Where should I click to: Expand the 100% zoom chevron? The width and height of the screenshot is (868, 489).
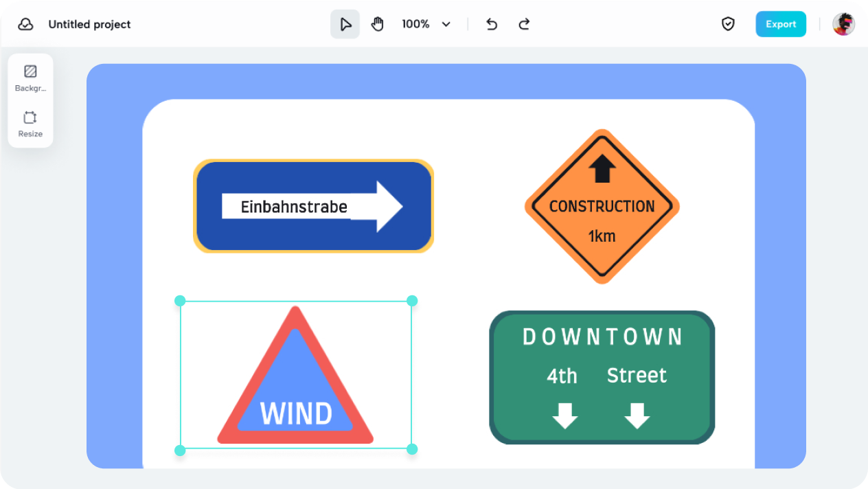pyautogui.click(x=446, y=24)
